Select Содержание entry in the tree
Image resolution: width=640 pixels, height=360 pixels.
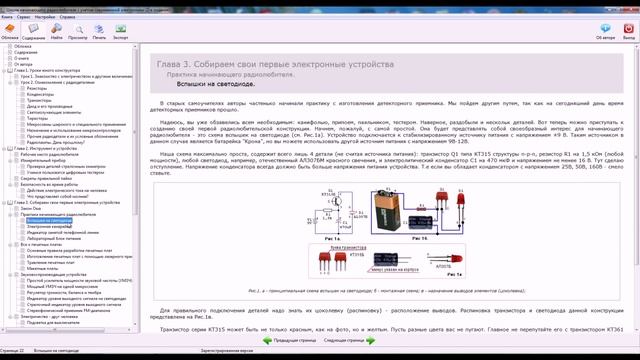click(x=26, y=52)
